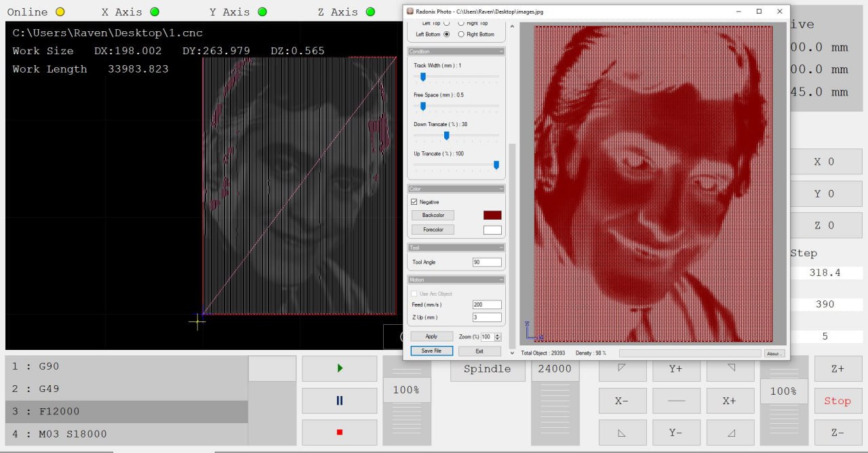Click the dark red Backcolor swatch

(492, 215)
